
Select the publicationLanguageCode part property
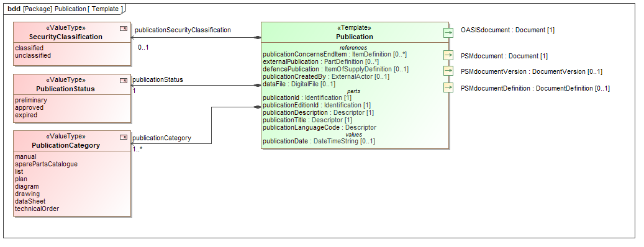(319, 128)
